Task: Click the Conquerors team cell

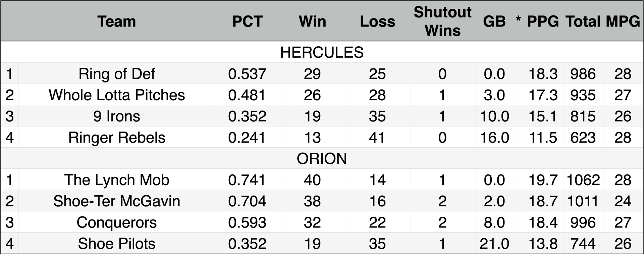Action: 116,222
